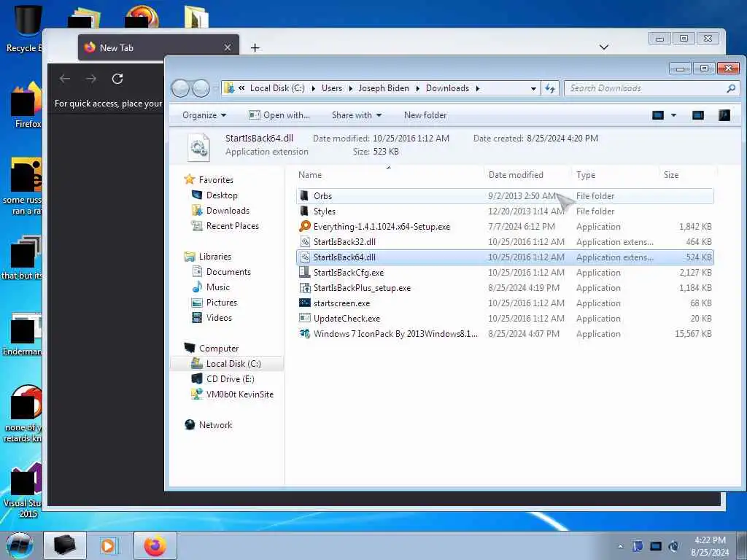Open the taskbar file explorer icon
The width and height of the screenshot is (747, 560).
coord(65,545)
